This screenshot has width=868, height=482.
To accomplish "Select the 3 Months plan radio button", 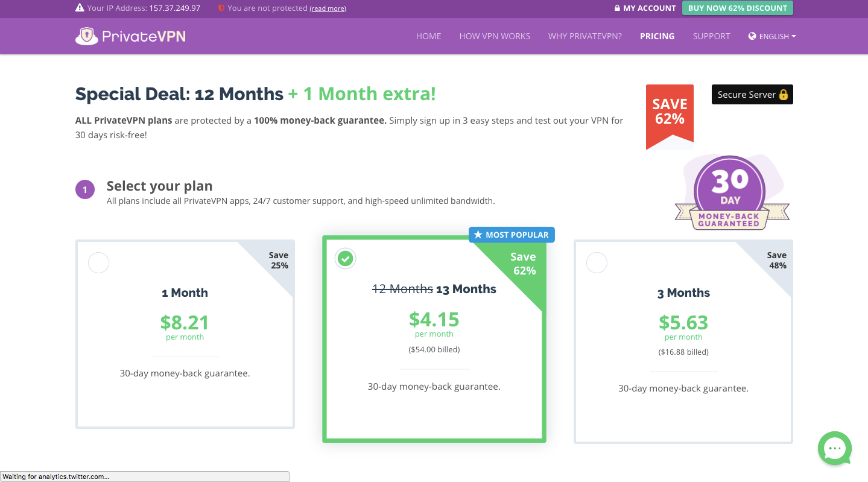I will 597,263.
